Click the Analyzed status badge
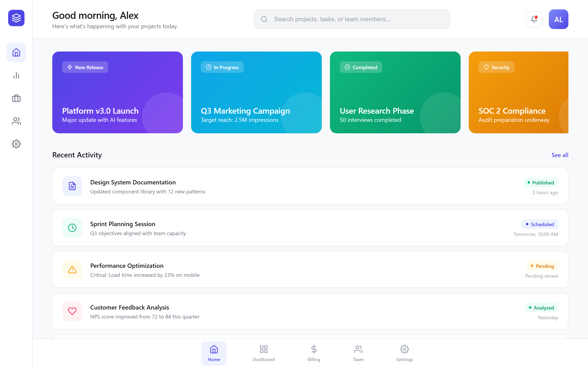This screenshot has height=368, width=588. [x=541, y=308]
